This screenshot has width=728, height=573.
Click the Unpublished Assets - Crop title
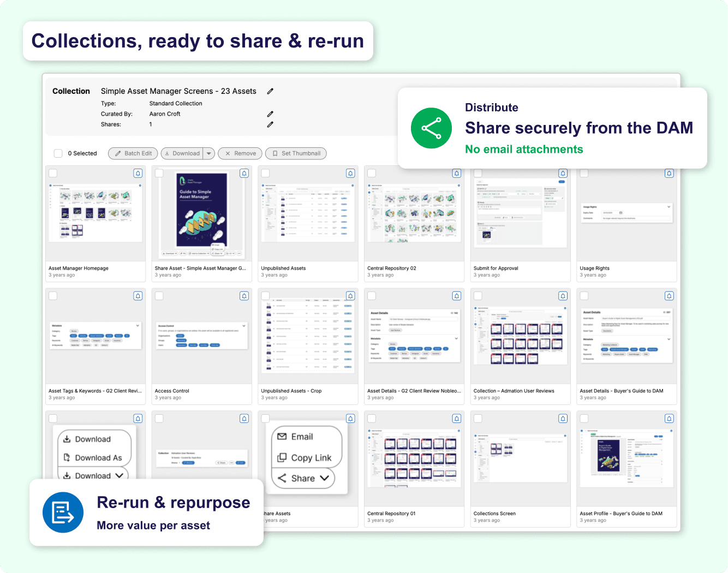pyautogui.click(x=291, y=391)
